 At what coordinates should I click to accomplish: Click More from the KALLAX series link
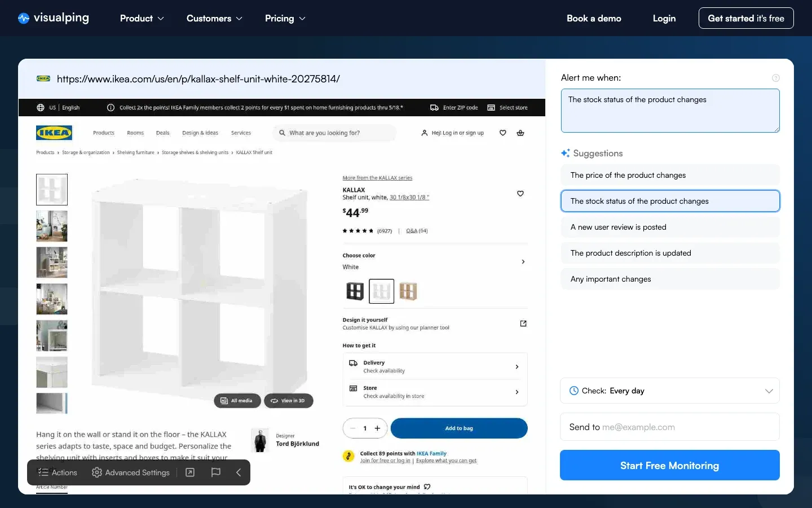coord(377,178)
